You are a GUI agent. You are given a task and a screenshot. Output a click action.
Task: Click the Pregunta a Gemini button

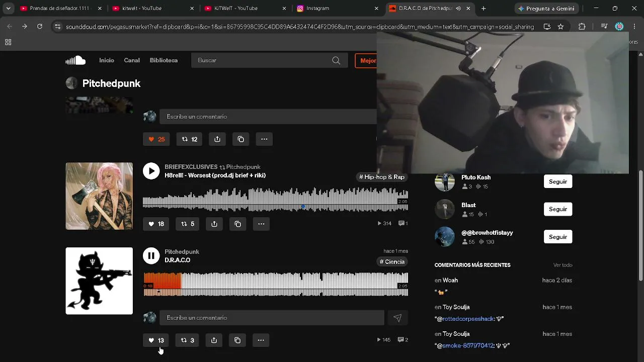[547, 9]
